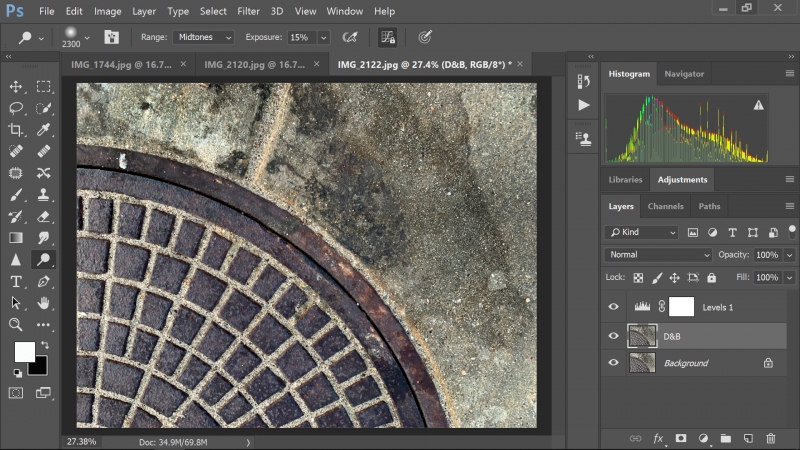Open the Filter menu
Image resolution: width=800 pixels, height=450 pixels.
248,11
